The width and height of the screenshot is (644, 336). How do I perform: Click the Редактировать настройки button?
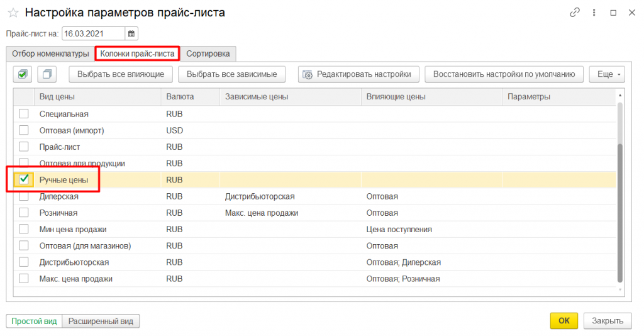(x=358, y=74)
